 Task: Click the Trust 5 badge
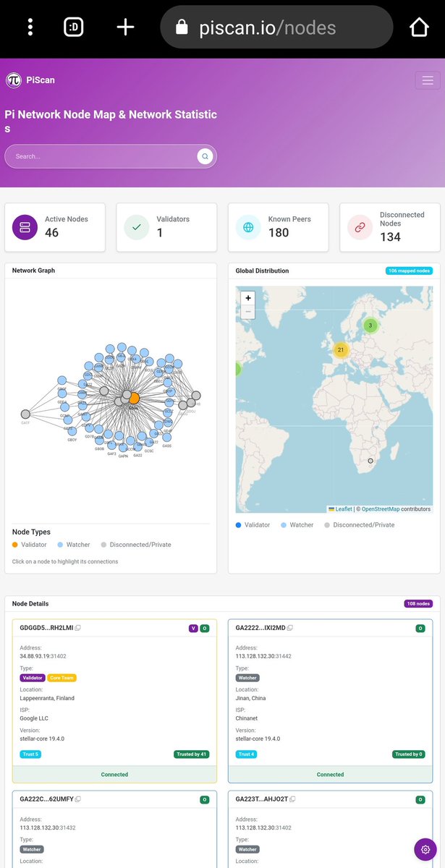pos(30,754)
